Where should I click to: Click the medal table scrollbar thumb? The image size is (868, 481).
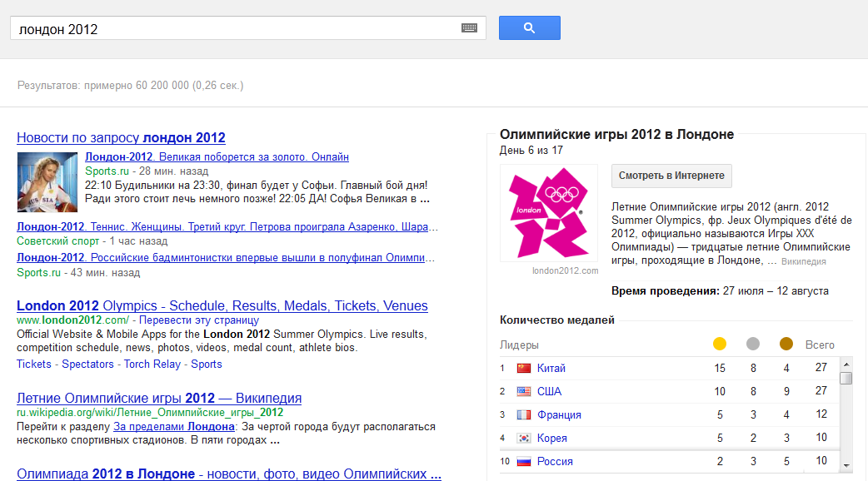pos(846,378)
